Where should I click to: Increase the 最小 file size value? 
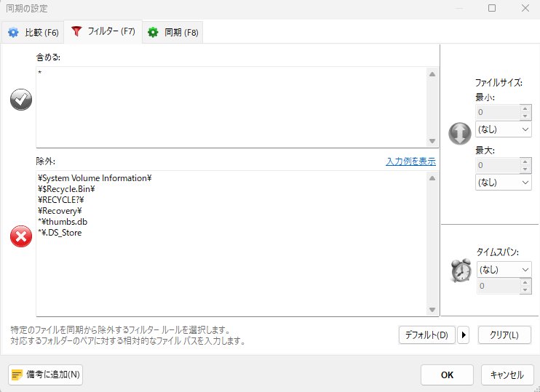(525, 109)
